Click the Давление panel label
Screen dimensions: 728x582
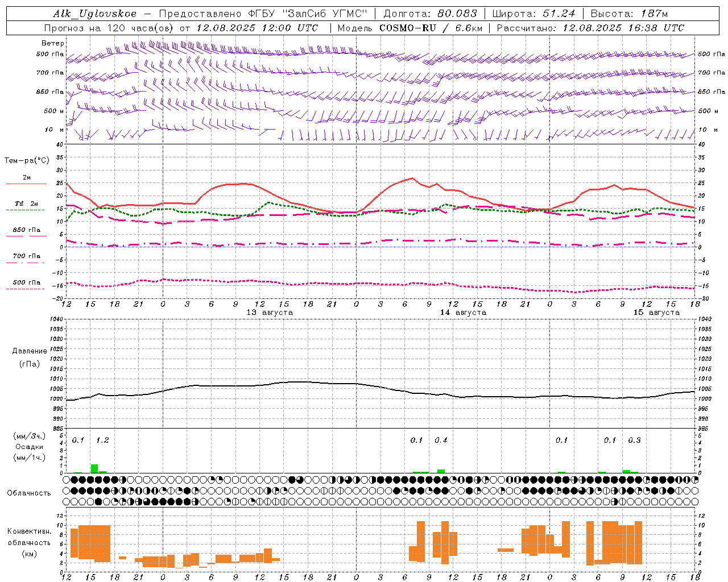coord(30,351)
